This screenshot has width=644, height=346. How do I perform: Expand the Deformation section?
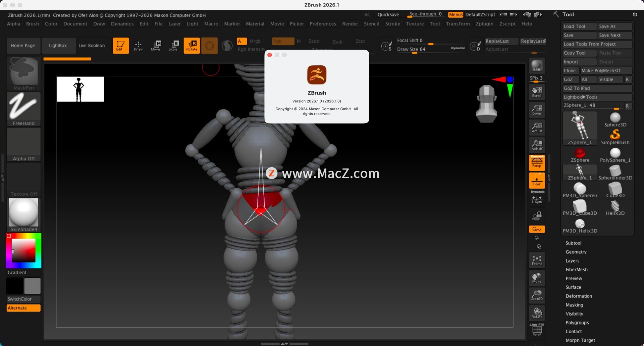point(579,296)
